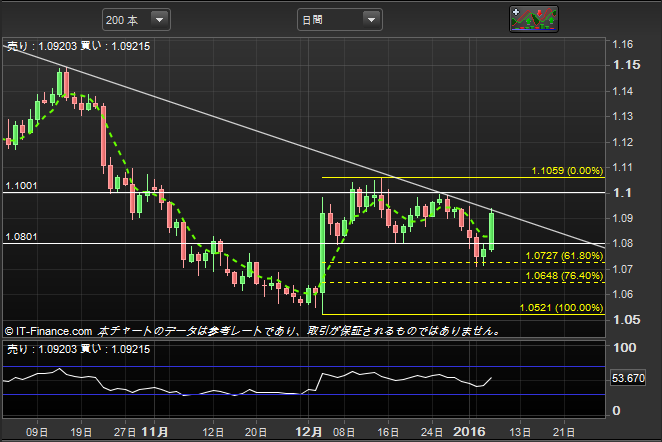Select the 1.0727 (61.80%) Fibonacci label
The height and width of the screenshot is (442, 662).
564,255
